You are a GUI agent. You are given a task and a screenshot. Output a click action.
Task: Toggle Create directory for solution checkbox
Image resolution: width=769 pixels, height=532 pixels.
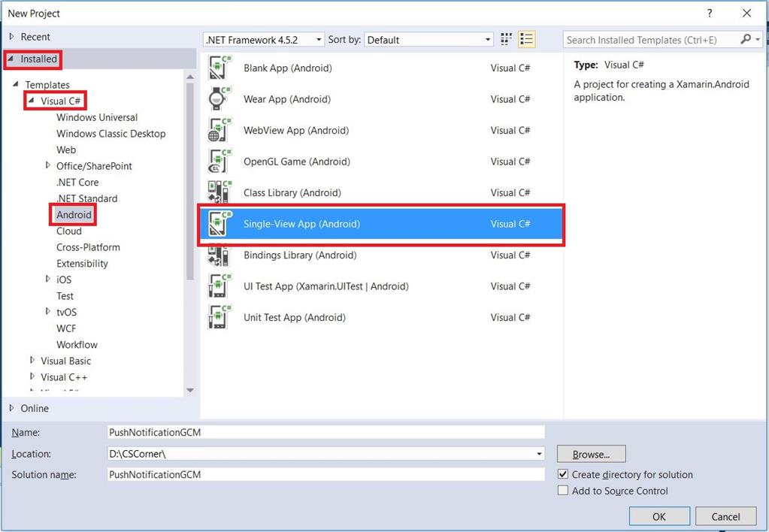tap(563, 474)
